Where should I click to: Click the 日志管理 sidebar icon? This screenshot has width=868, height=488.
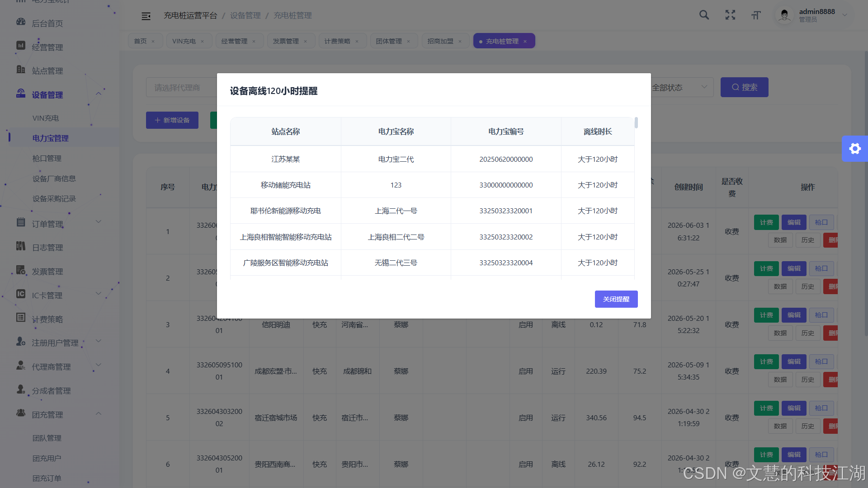21,246
